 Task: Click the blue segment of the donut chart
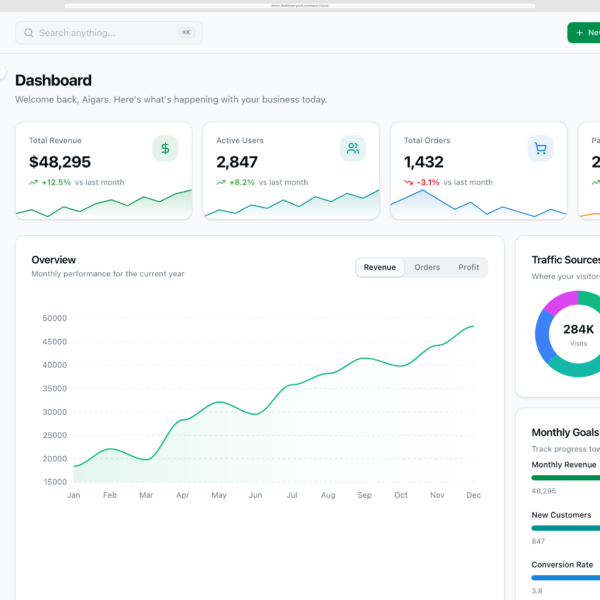pyautogui.click(x=543, y=336)
